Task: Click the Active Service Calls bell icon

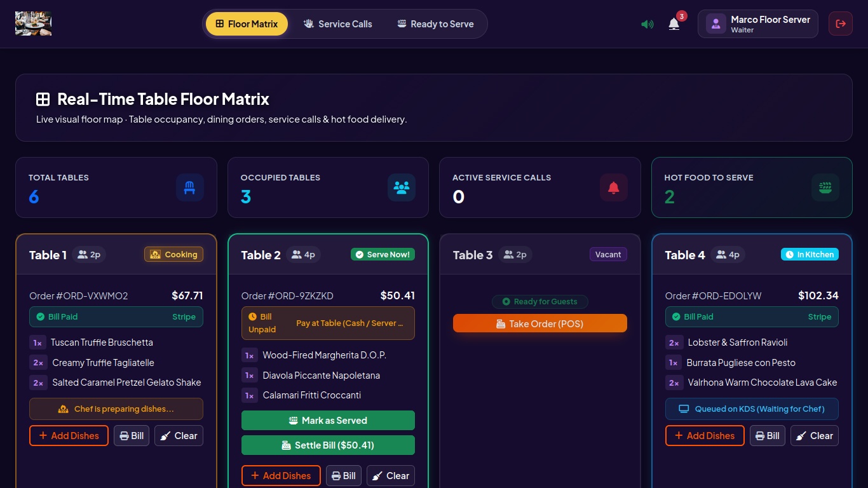Action: (x=614, y=187)
